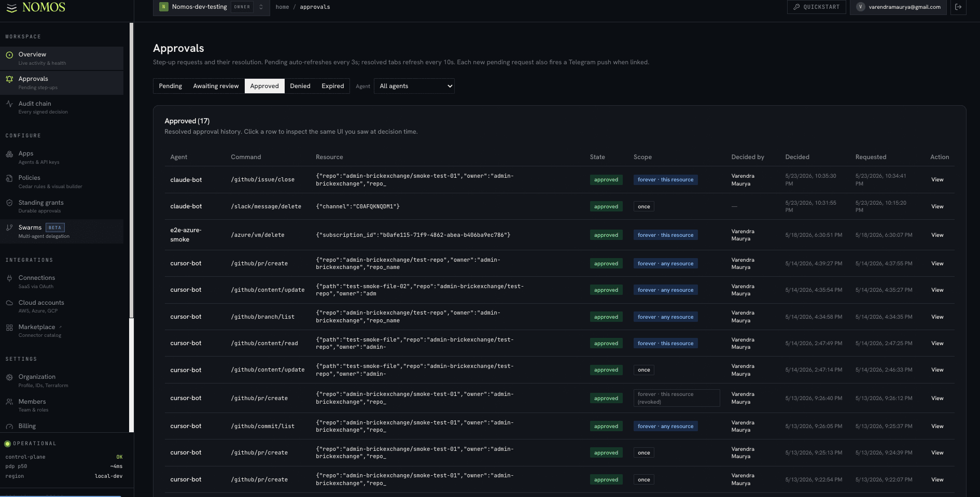View the /azure/vm/delete approval
Screen dimensions: 980x497
coord(937,235)
